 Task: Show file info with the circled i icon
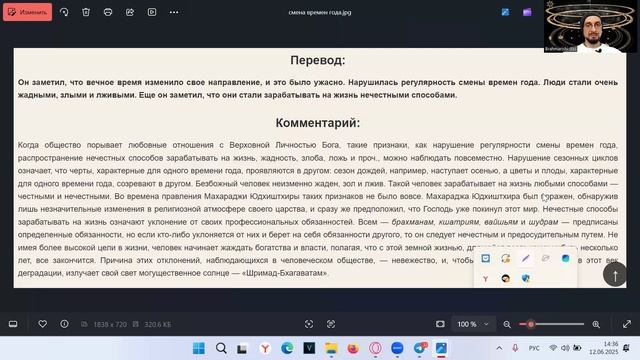click(x=64, y=324)
